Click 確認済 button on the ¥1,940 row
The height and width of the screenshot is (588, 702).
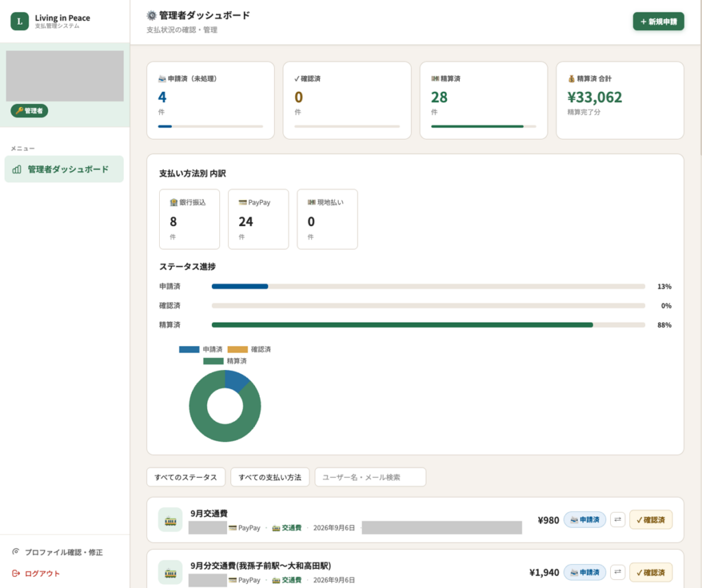[651, 572]
